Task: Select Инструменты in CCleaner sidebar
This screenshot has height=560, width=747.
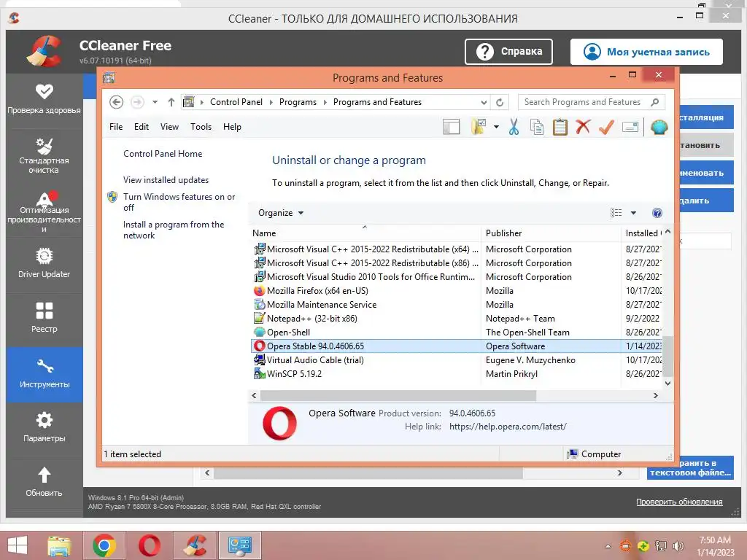Action: 44,374
